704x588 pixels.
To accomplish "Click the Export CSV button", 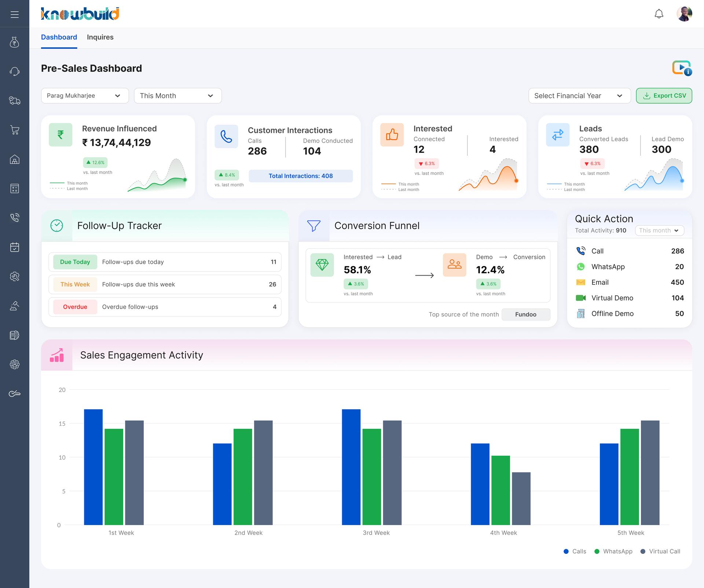I will tap(664, 96).
